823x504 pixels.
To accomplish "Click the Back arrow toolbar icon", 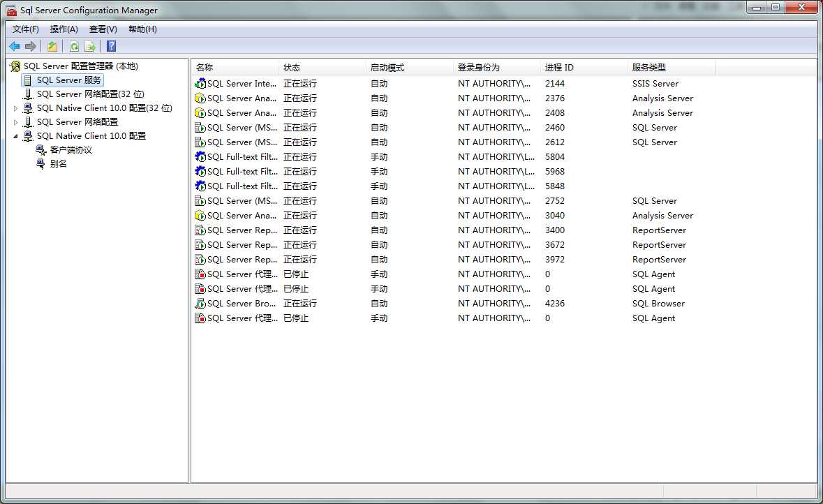I will tap(15, 47).
